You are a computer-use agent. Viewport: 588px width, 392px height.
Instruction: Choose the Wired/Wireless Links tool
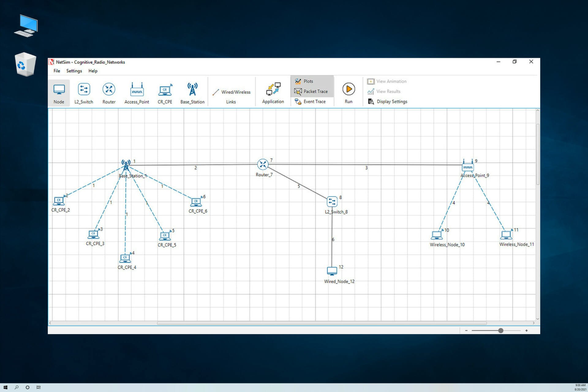232,96
